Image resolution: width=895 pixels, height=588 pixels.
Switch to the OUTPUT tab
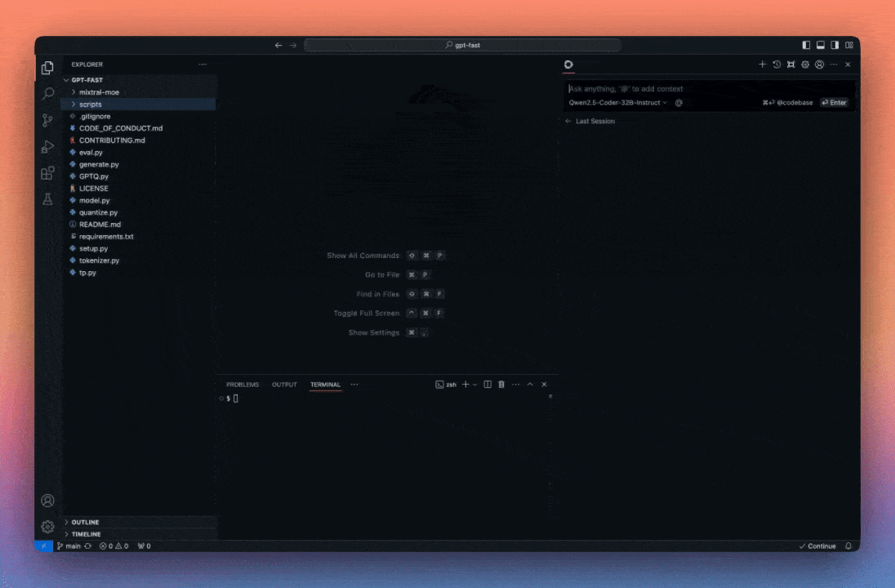284,385
